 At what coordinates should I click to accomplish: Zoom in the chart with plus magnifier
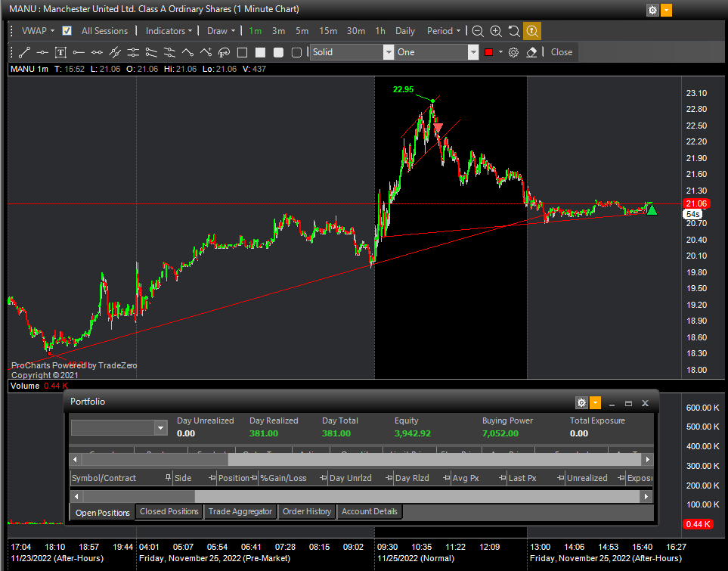[x=496, y=31]
